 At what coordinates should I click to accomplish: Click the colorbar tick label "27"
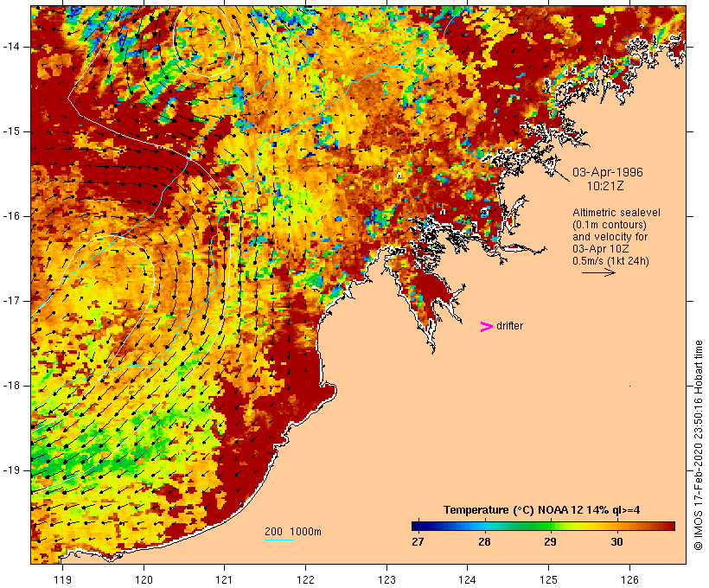(418, 541)
